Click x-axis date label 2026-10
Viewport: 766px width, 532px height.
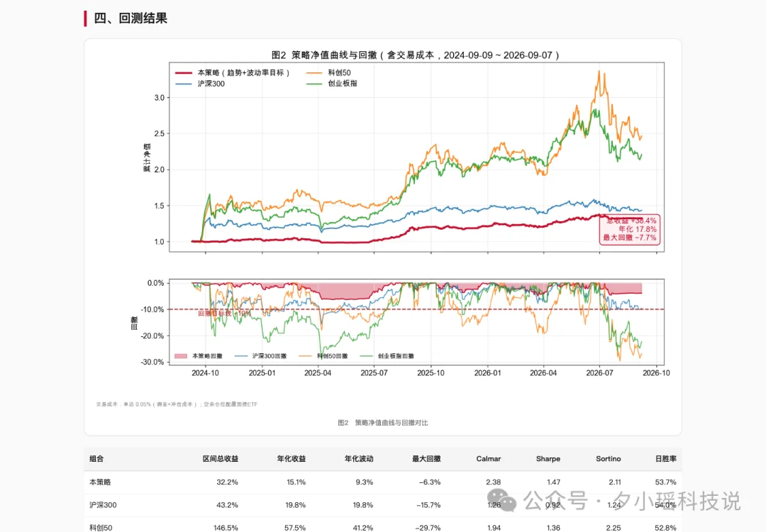click(656, 373)
